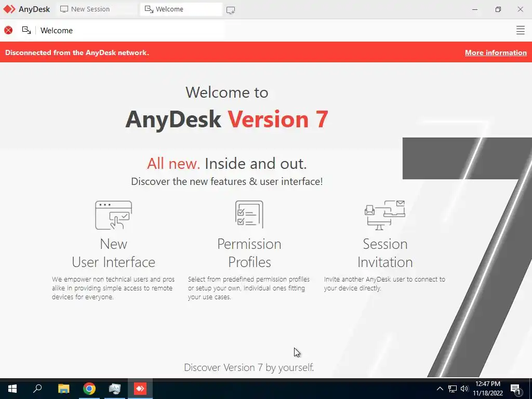Click the Permission Profiles checklist icon

249,214
